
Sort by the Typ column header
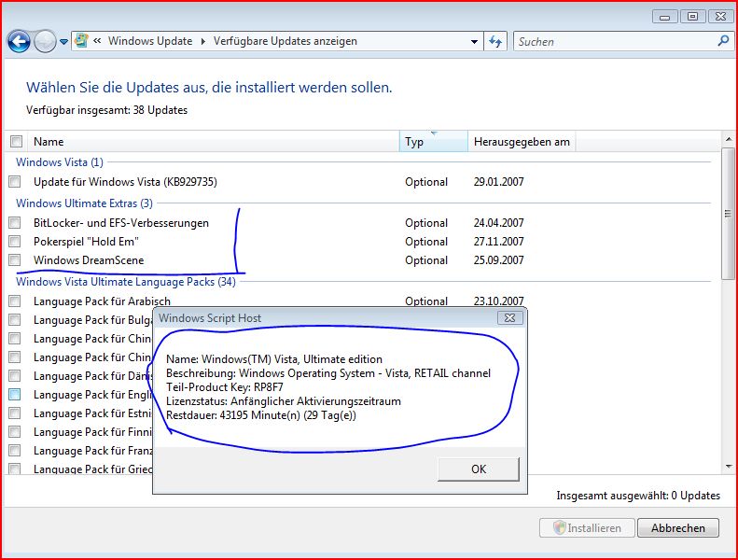click(x=434, y=141)
